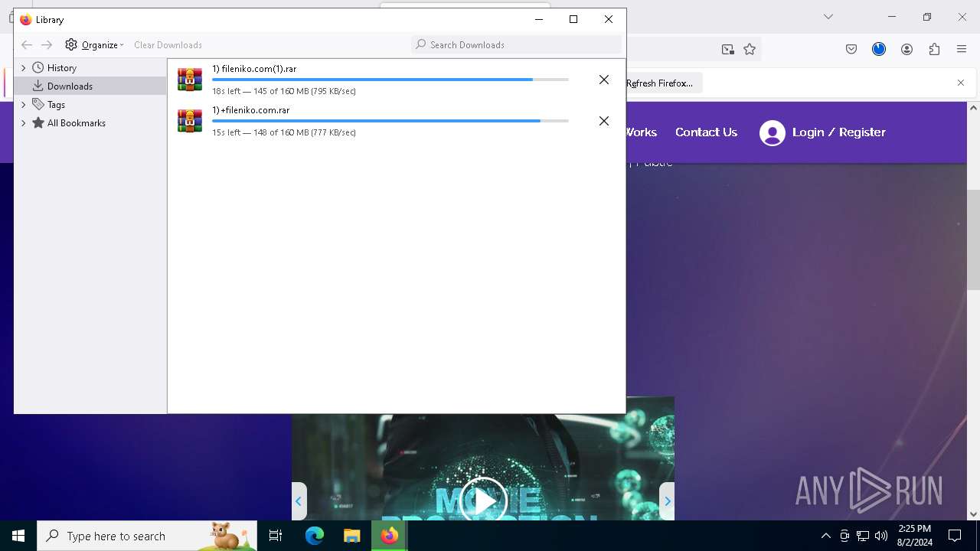This screenshot has width=980, height=551.
Task: Click the address bar icon left of the bookmark star
Action: click(x=727, y=49)
